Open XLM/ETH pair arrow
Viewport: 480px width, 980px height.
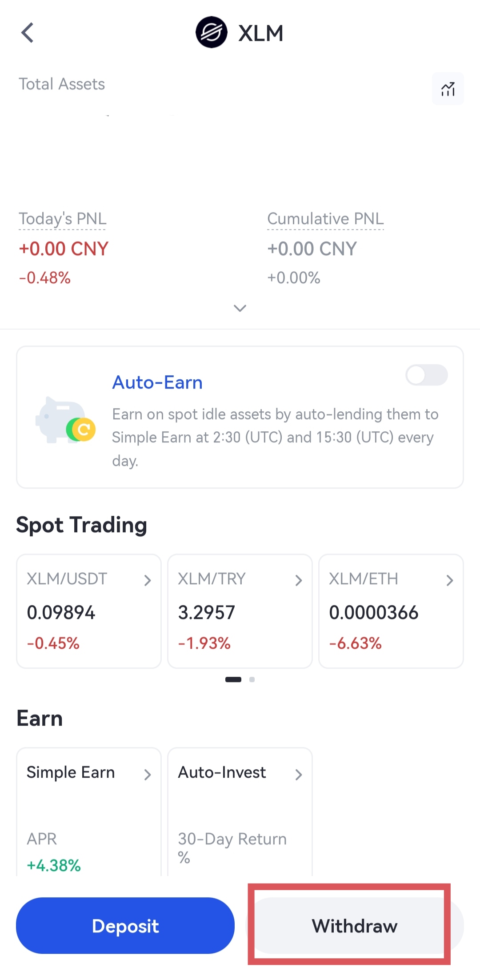pos(450,580)
